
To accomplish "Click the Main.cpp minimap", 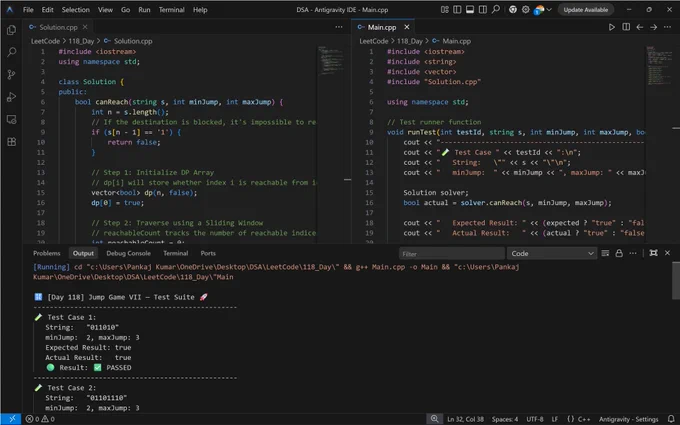I will click(x=660, y=65).
